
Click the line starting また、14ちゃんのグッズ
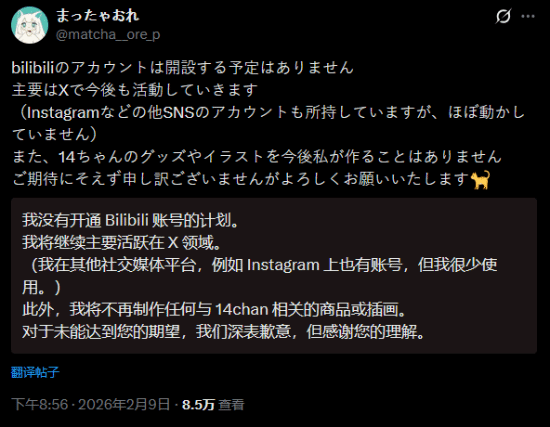point(257,156)
